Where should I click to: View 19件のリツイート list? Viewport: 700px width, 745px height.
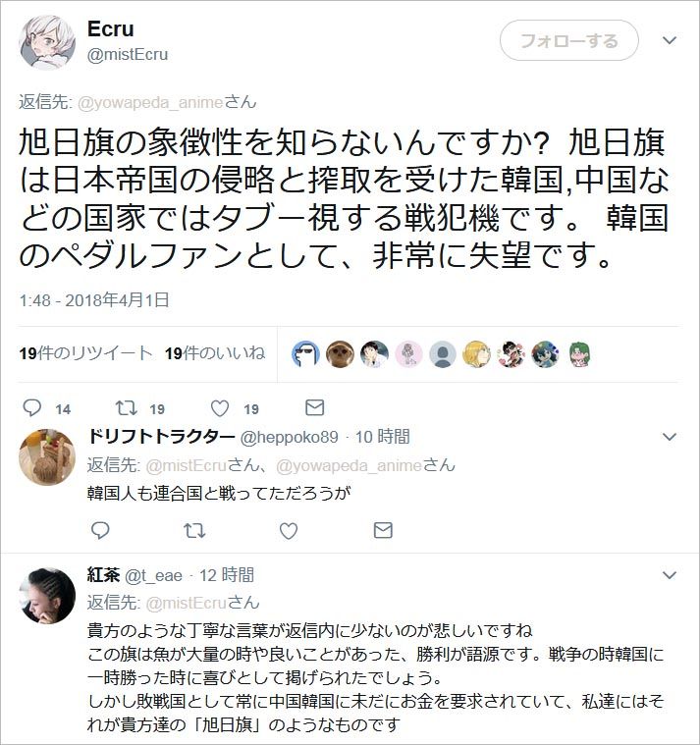(x=85, y=353)
